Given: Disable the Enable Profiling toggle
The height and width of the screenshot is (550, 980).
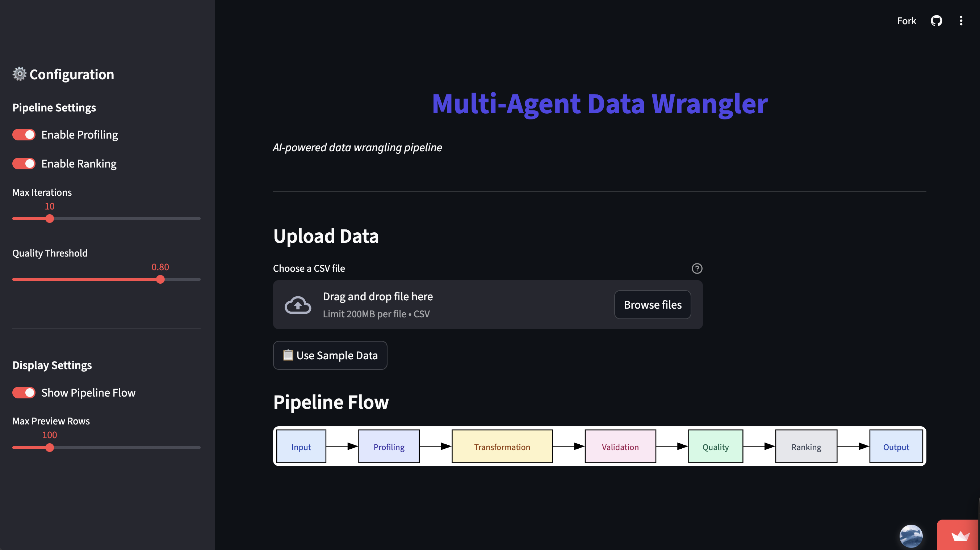Looking at the screenshot, I should click(24, 135).
